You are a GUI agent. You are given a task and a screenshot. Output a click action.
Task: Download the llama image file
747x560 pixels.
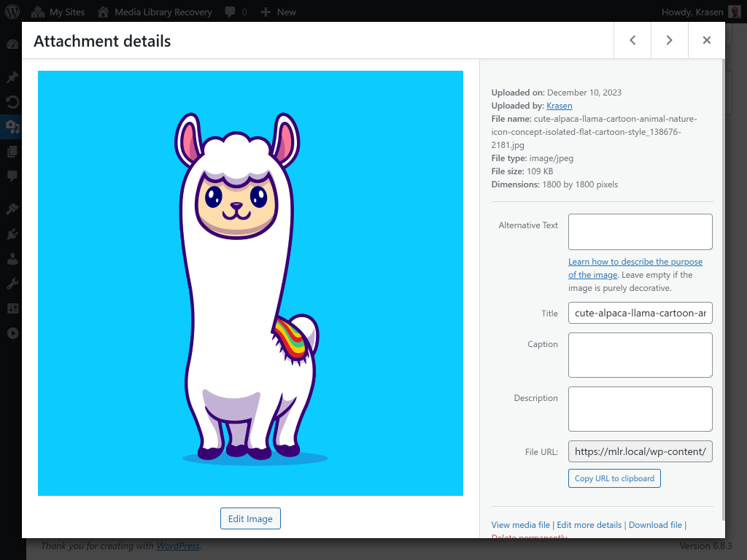click(655, 524)
